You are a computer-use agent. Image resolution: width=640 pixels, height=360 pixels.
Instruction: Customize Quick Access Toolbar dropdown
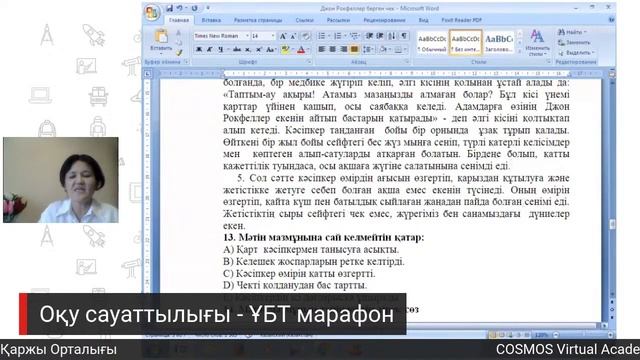(x=207, y=8)
